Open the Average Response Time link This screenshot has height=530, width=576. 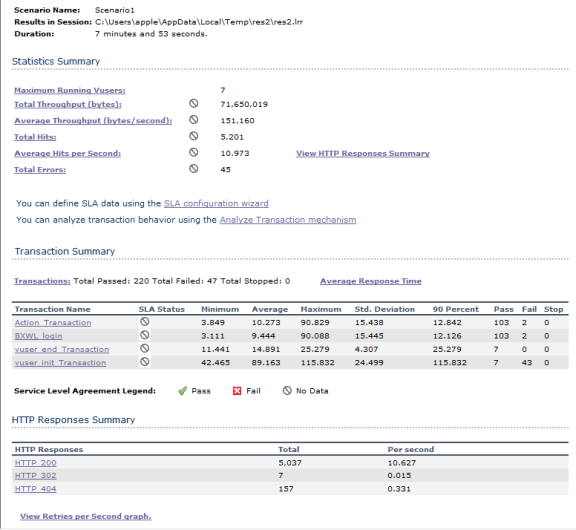[371, 281]
